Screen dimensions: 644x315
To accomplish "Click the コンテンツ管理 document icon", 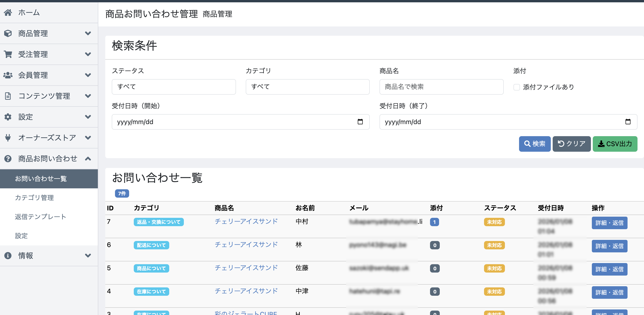I will click(x=8, y=96).
